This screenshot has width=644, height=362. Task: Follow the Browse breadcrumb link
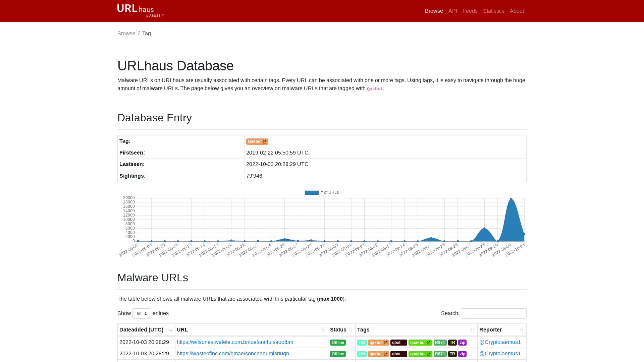tap(126, 33)
